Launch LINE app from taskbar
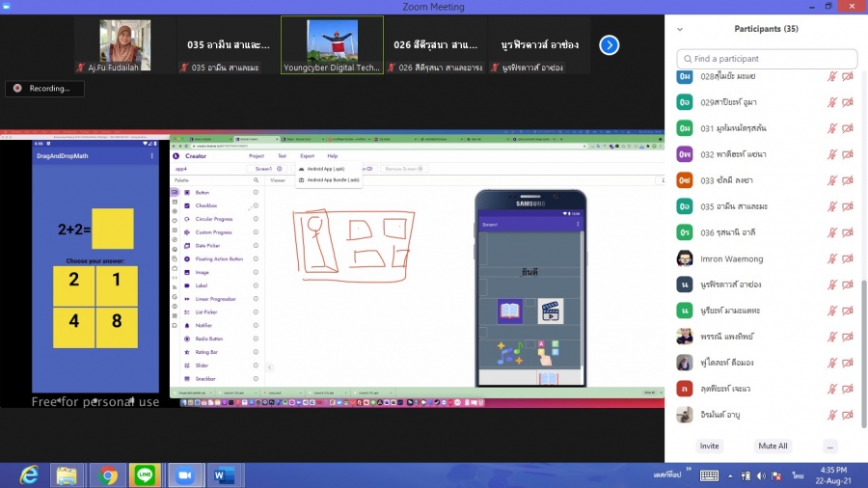The width and height of the screenshot is (868, 488). point(146,474)
